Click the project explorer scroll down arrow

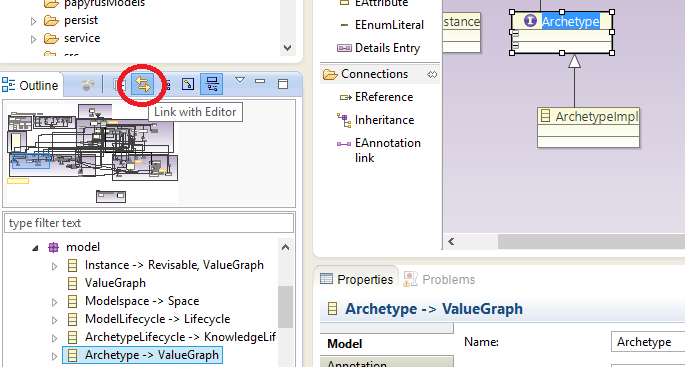click(x=287, y=48)
